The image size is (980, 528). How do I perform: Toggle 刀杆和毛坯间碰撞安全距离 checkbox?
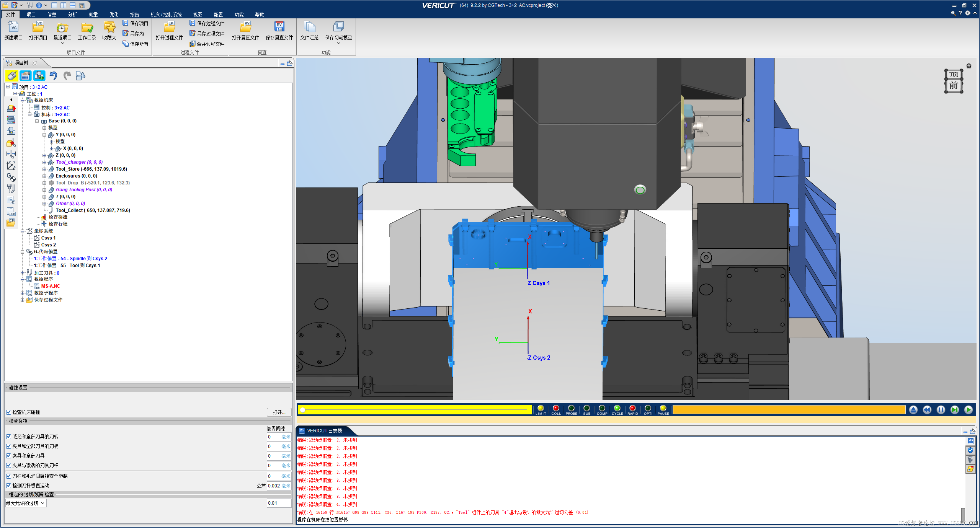(x=8, y=476)
